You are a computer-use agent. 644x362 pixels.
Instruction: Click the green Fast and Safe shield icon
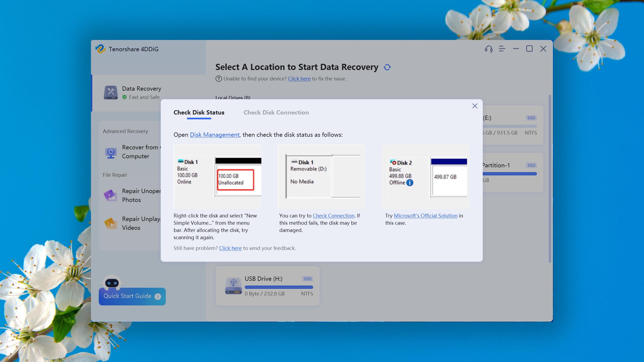(125, 97)
